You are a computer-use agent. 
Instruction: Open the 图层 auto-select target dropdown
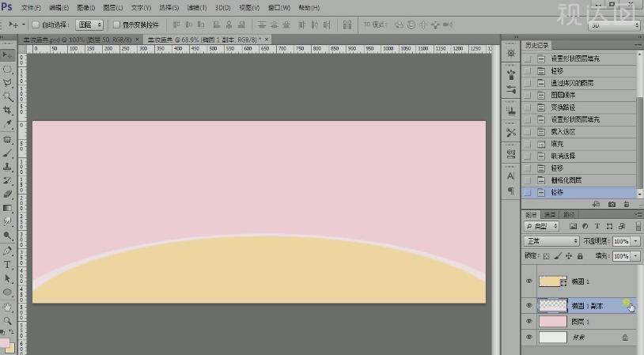(x=89, y=25)
